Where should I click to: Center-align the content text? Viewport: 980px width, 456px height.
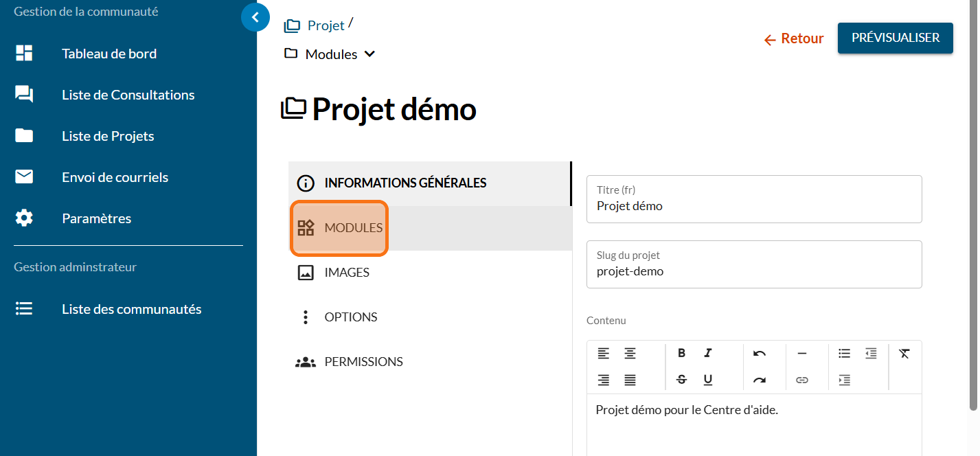[630, 353]
